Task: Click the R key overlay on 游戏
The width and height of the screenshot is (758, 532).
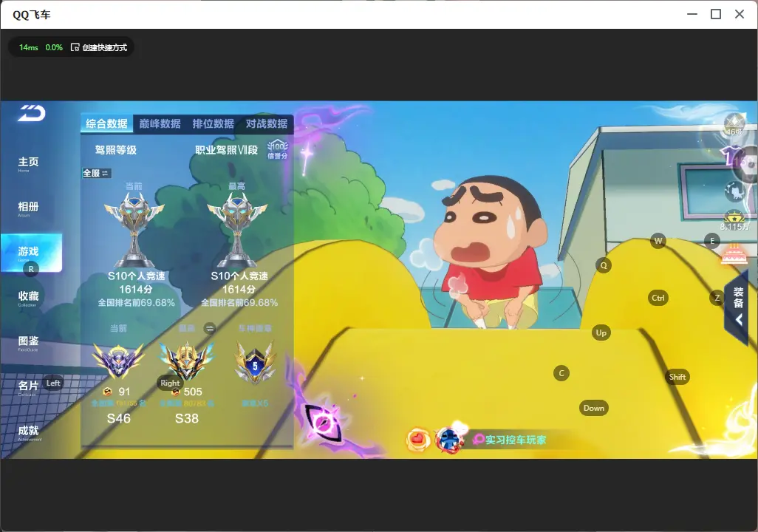Action: point(31,269)
